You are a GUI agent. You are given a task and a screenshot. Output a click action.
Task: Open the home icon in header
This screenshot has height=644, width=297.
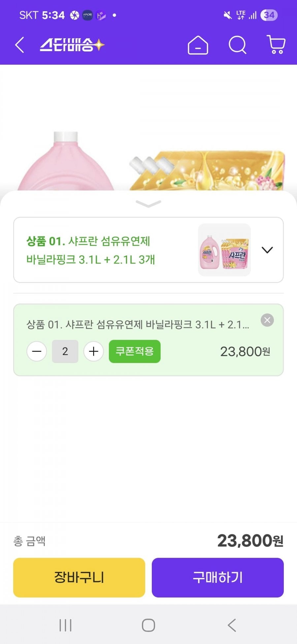[x=198, y=45]
